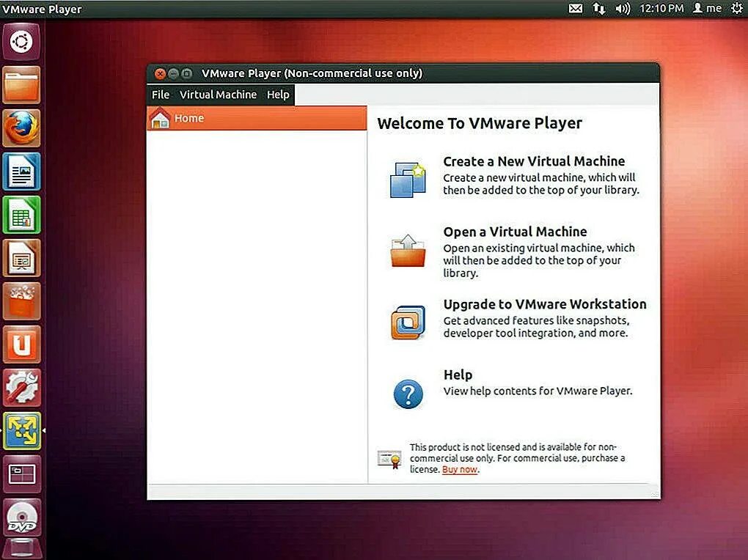Maximize the VMware Player window
748x560 pixels.
(187, 73)
